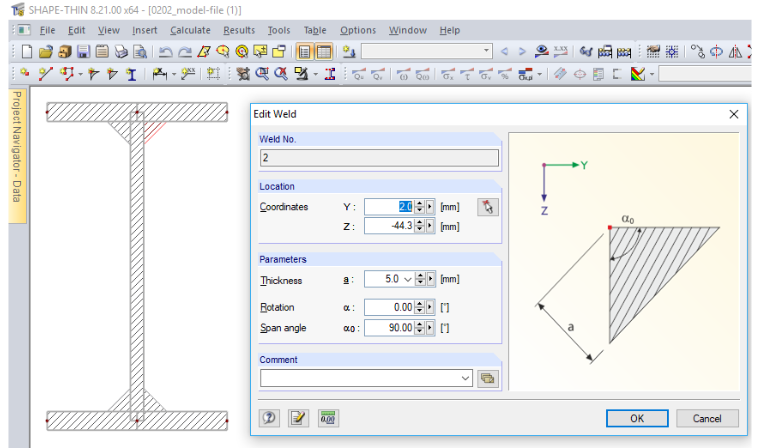This screenshot has width=760, height=448.
Task: Open the Results menu
Action: tap(239, 30)
